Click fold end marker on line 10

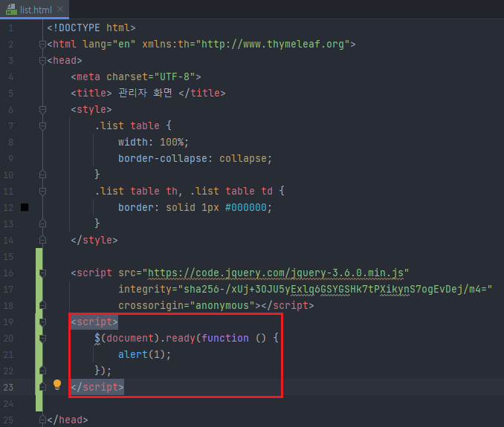coord(42,175)
